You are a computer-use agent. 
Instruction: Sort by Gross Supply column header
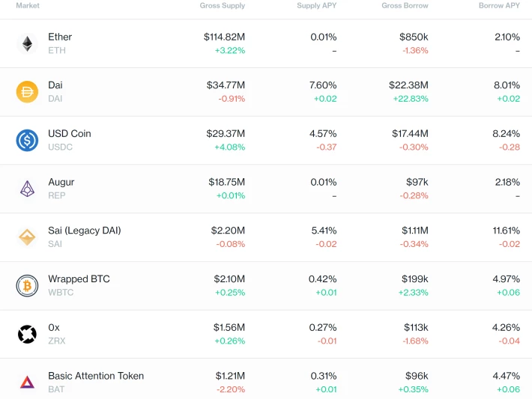(x=223, y=5)
